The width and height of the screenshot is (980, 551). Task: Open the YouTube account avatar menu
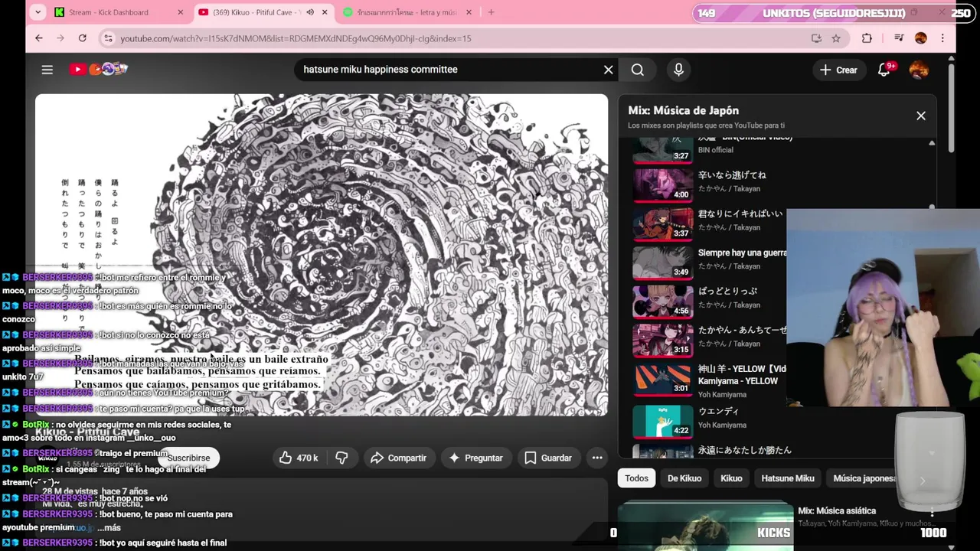919,70
